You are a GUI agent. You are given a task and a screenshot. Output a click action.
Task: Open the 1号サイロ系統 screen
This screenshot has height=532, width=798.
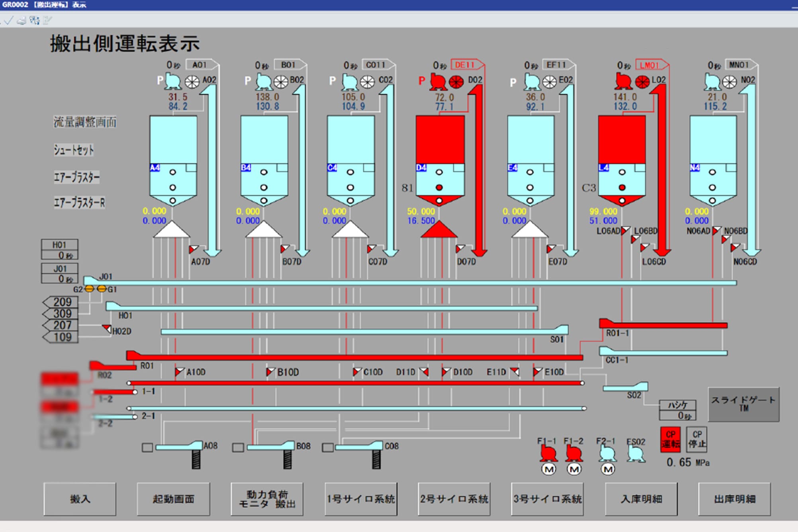pyautogui.click(x=361, y=499)
